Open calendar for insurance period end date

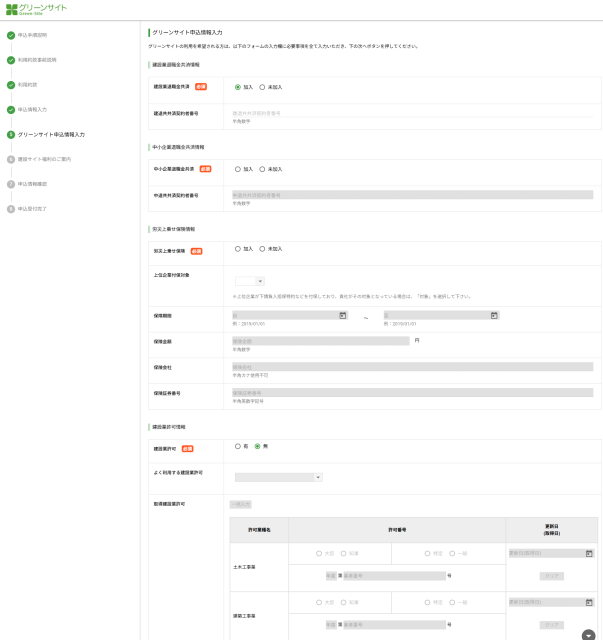click(x=494, y=315)
